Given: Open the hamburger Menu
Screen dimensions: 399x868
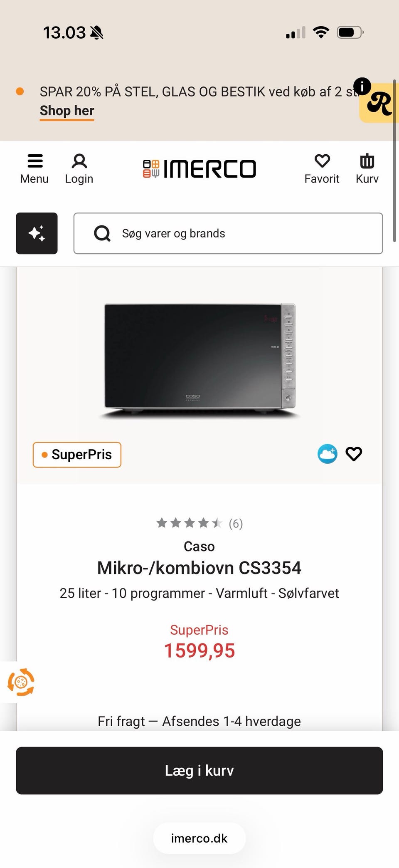Looking at the screenshot, I should click(x=34, y=169).
